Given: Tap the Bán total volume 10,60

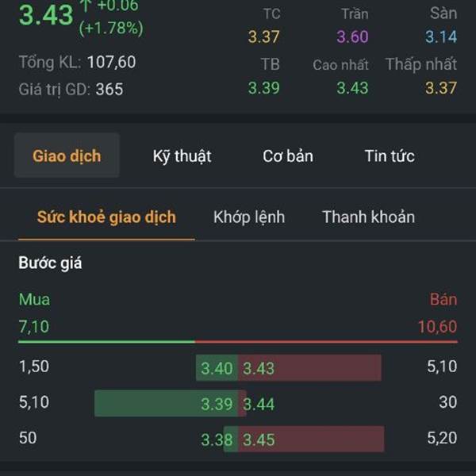Looking at the screenshot, I should (437, 327).
